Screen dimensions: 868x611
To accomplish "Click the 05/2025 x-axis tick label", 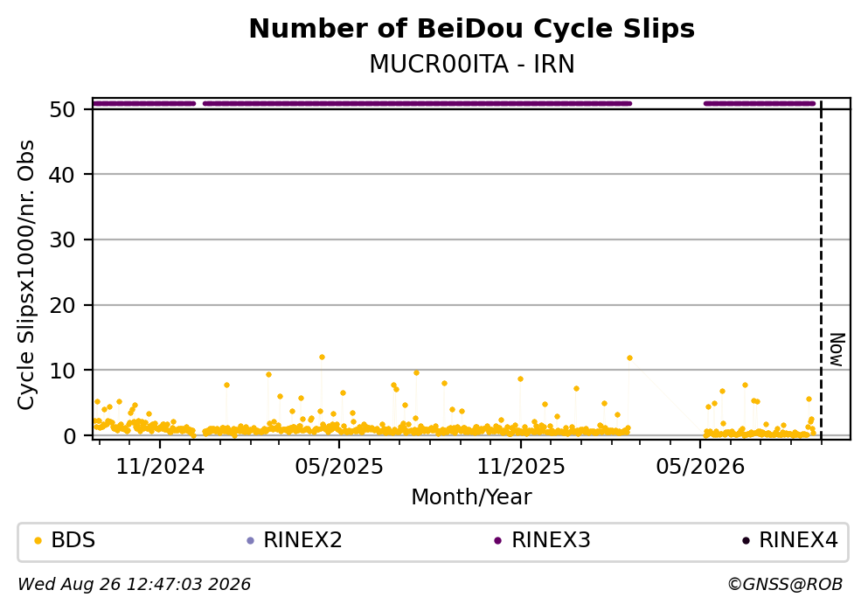I will click(339, 467).
